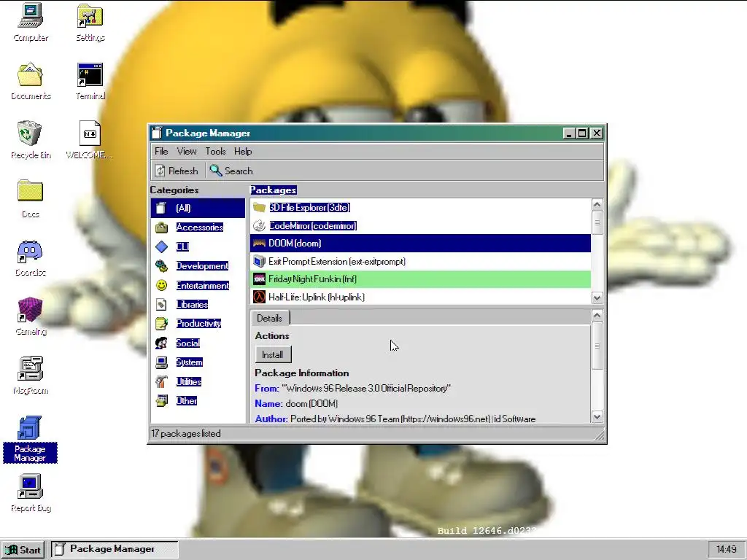Image resolution: width=747 pixels, height=560 pixels.
Task: Select the 3D File Explorer package
Action: [421, 208]
